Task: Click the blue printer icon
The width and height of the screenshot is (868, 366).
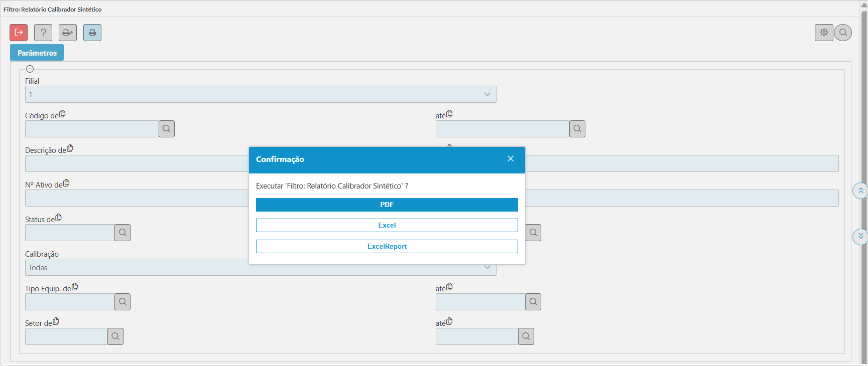Action: coord(92,33)
